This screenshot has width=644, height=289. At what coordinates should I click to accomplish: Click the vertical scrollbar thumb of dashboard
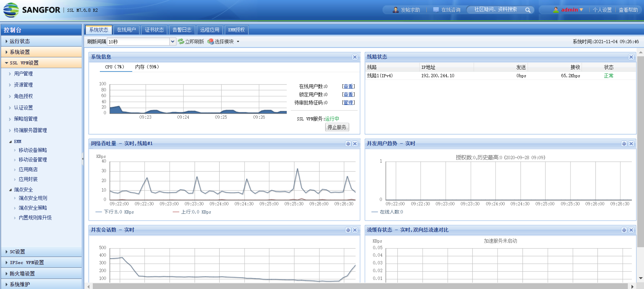(641, 152)
